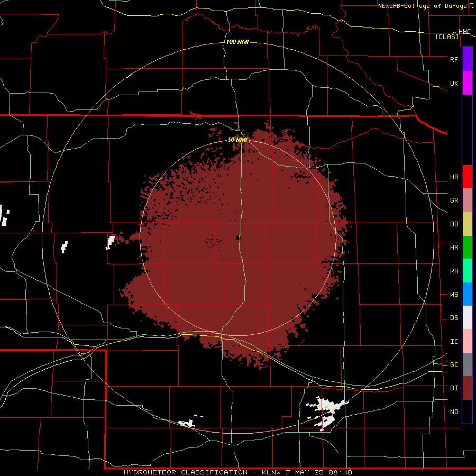Select the light pink IC legend swatch
476x476 pixels.
(x=467, y=341)
